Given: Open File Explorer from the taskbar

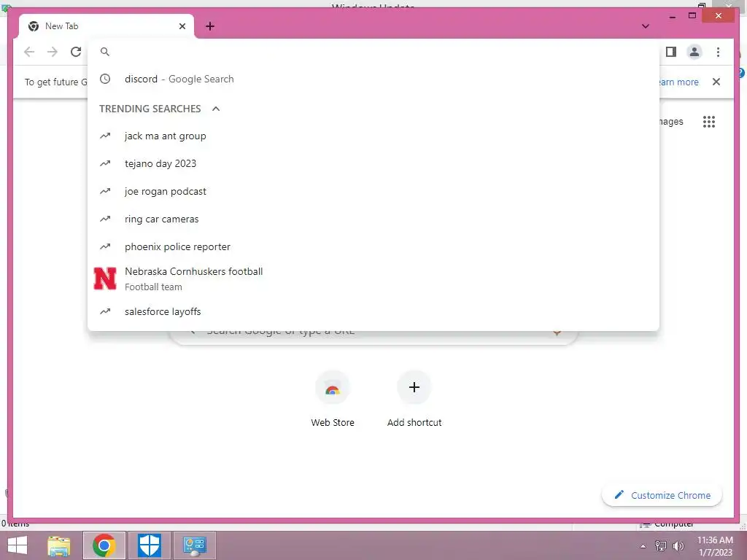Looking at the screenshot, I should [59, 545].
